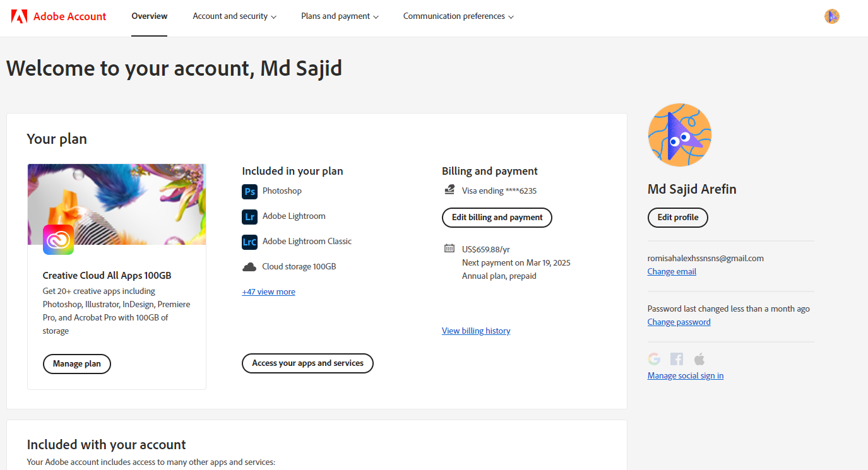Click the Apple sign-in icon
The height and width of the screenshot is (470, 868).
coord(699,359)
